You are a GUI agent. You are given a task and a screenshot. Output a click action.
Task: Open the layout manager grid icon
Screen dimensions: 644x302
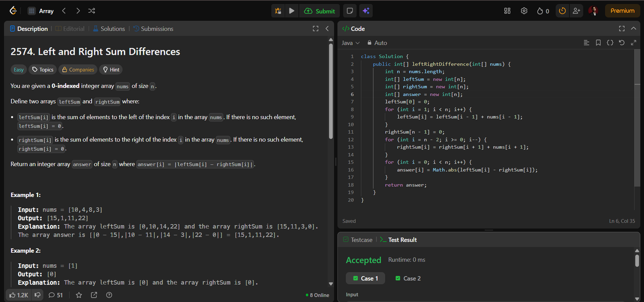click(507, 11)
